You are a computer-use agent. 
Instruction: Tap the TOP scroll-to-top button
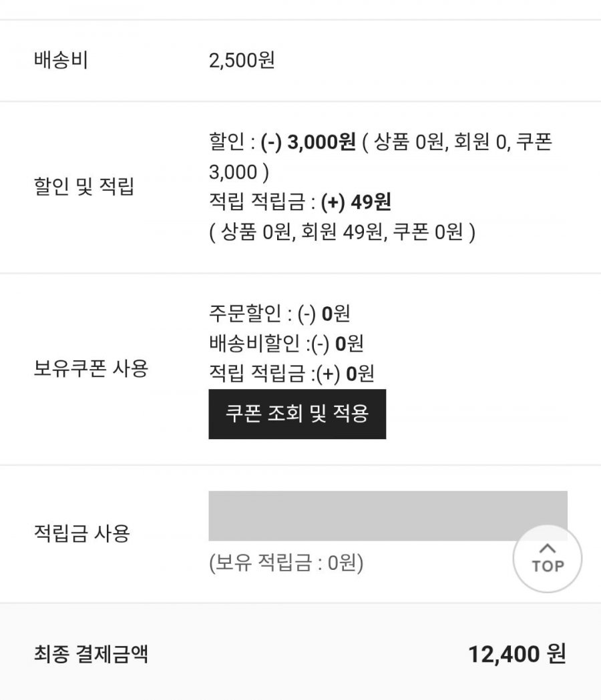[548, 559]
